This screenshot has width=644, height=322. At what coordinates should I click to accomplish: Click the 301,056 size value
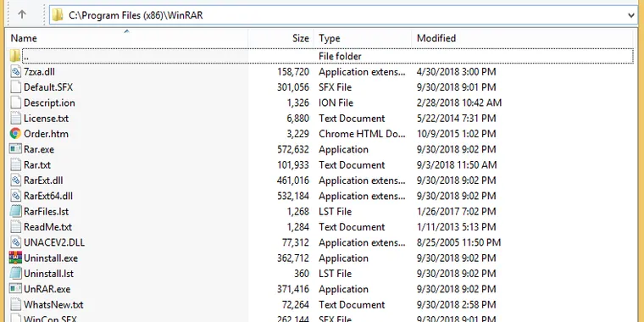point(292,87)
